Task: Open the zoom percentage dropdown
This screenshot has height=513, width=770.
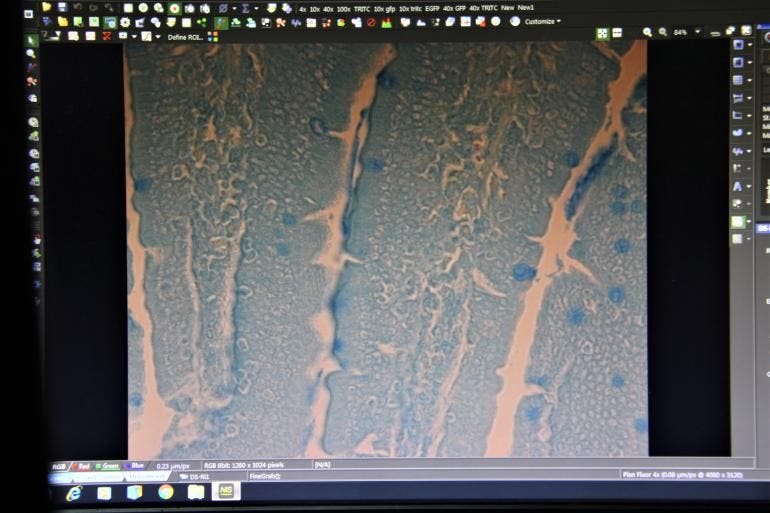Action: pyautogui.click(x=698, y=32)
